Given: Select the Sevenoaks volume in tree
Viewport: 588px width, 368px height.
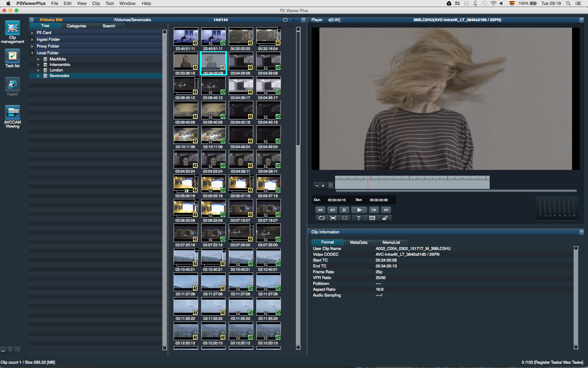Looking at the screenshot, I should pyautogui.click(x=96, y=76).
